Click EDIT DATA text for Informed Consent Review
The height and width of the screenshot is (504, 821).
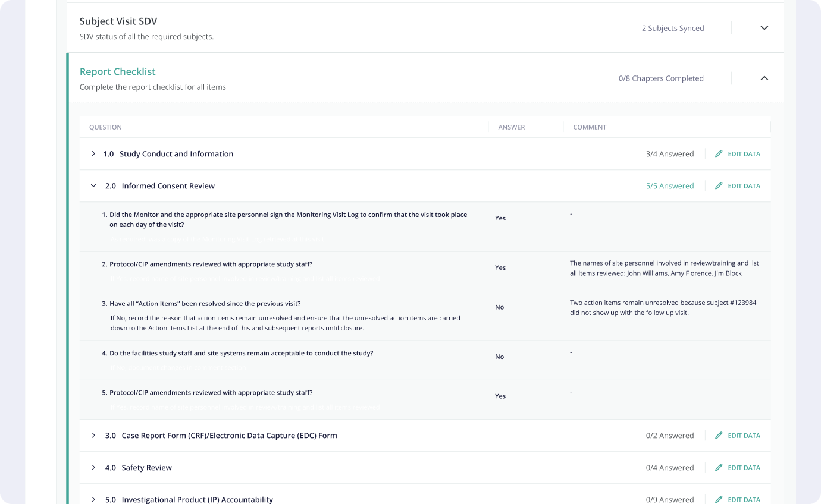pos(744,186)
